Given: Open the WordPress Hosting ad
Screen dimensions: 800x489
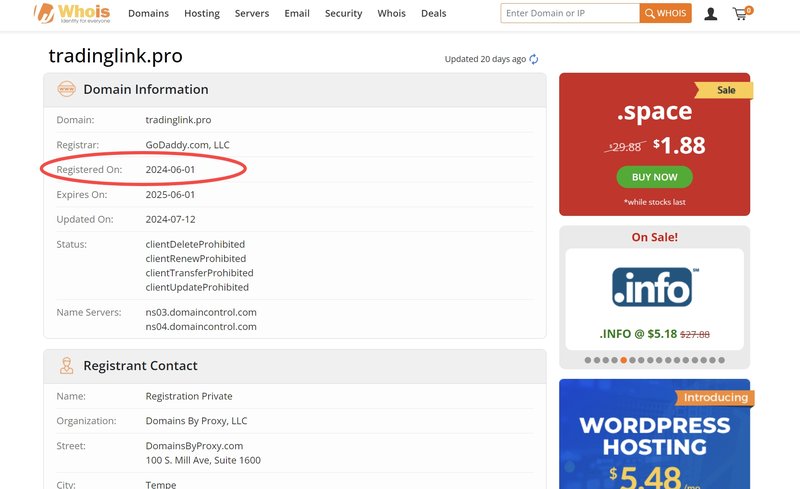Looking at the screenshot, I should tap(655, 434).
